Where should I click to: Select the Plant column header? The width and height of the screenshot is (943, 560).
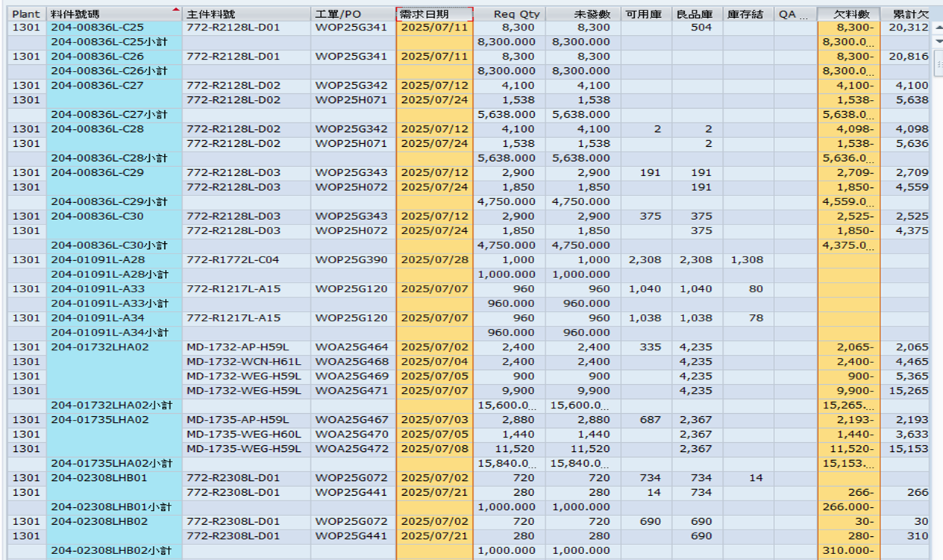(x=26, y=14)
